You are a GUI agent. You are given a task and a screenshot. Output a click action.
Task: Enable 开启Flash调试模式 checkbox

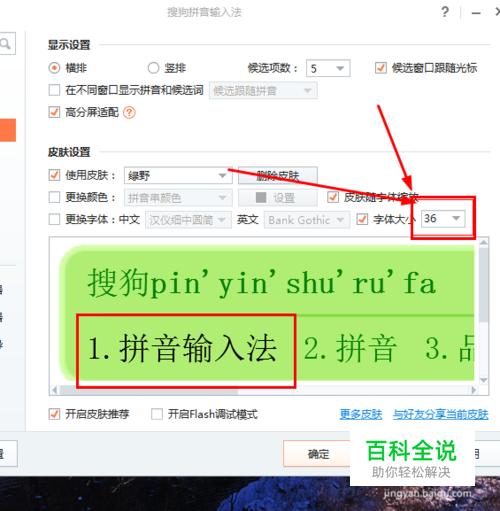tap(157, 414)
